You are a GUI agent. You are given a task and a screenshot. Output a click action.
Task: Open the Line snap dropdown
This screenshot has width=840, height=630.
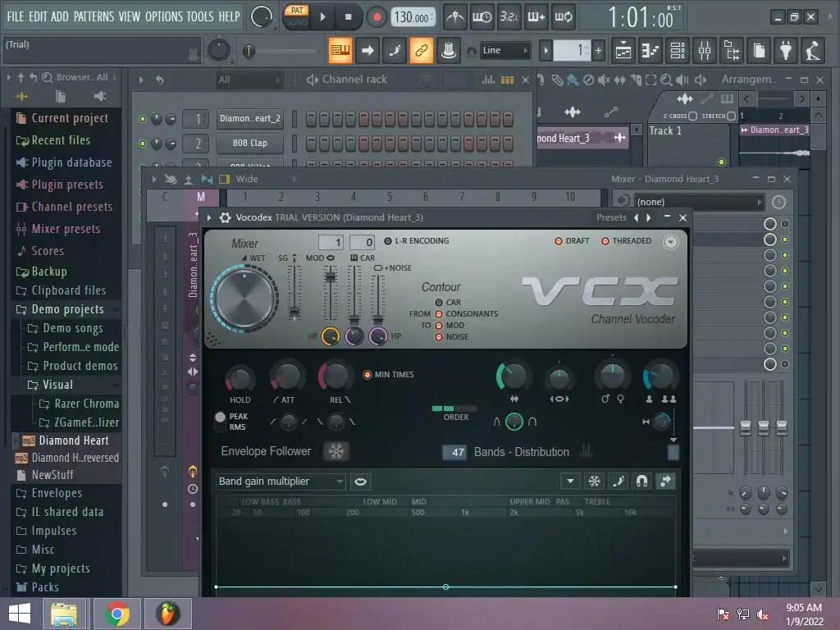[504, 50]
